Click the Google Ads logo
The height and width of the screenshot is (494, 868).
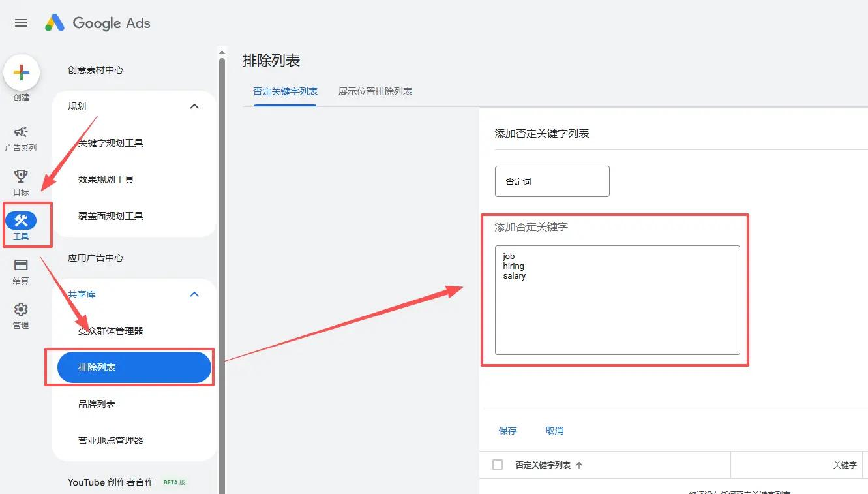click(98, 23)
